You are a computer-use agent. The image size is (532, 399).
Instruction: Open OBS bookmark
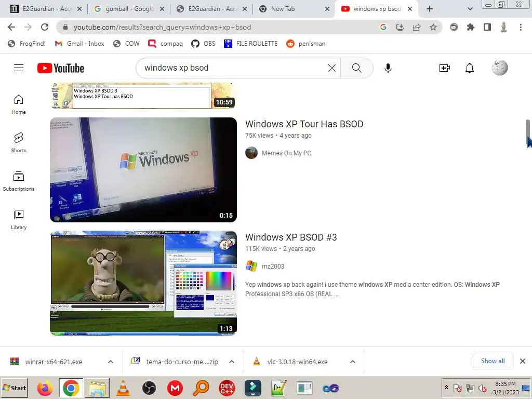[x=203, y=44]
